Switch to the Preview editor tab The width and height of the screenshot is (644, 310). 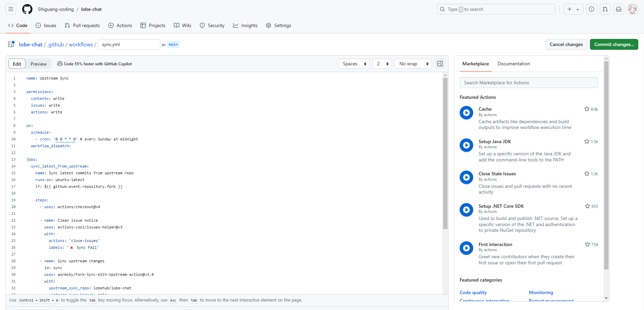pyautogui.click(x=39, y=64)
